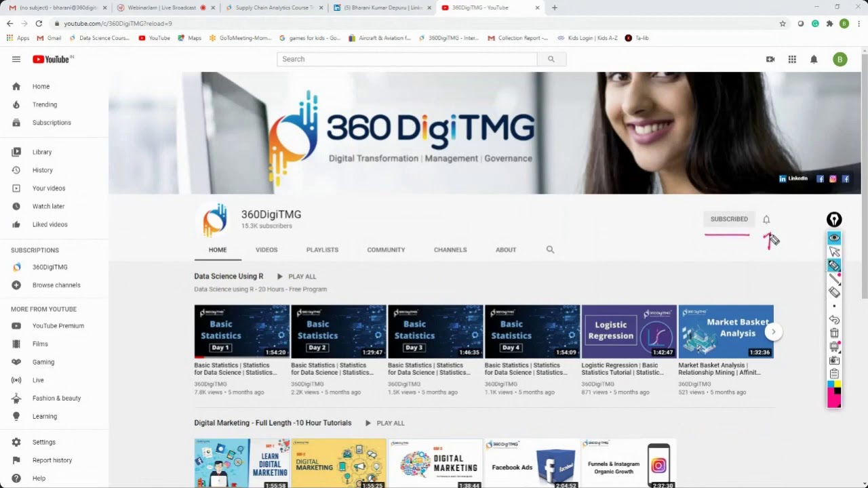Toggle ink visibility eye in pen toolbar
This screenshot has width=868, height=488.
click(834, 238)
